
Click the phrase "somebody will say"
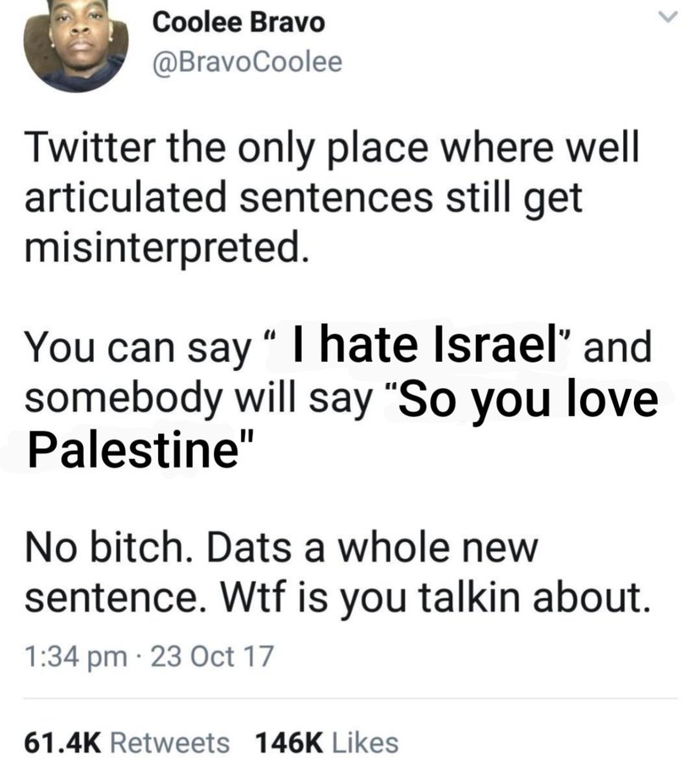[x=199, y=399]
